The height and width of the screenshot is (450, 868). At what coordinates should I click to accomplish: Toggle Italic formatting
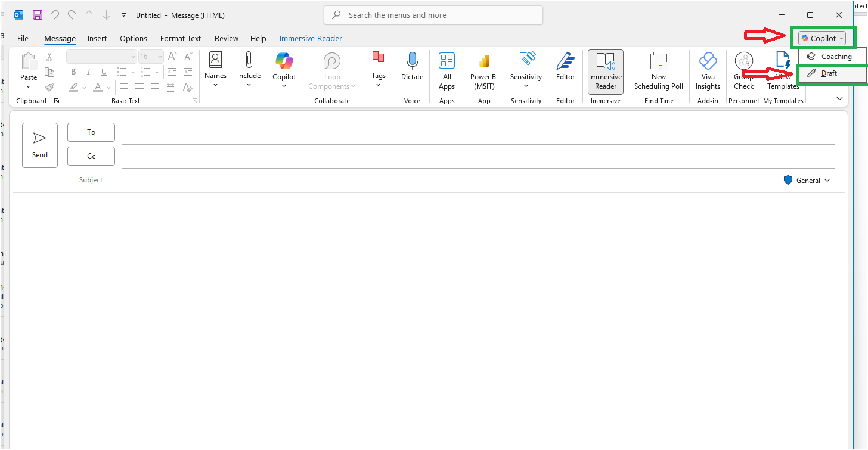[x=89, y=72]
